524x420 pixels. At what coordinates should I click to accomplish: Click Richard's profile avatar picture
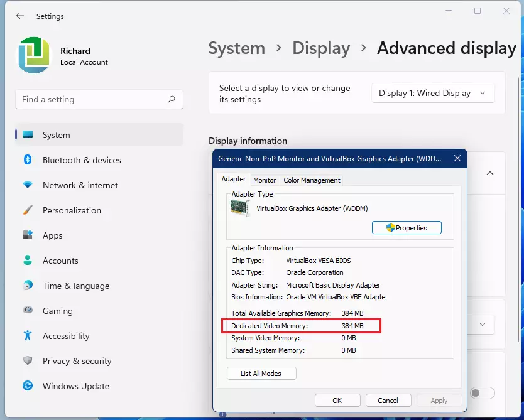(34, 55)
